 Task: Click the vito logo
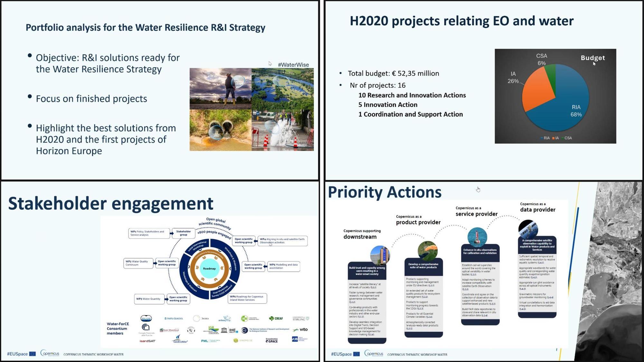pyautogui.click(x=301, y=330)
